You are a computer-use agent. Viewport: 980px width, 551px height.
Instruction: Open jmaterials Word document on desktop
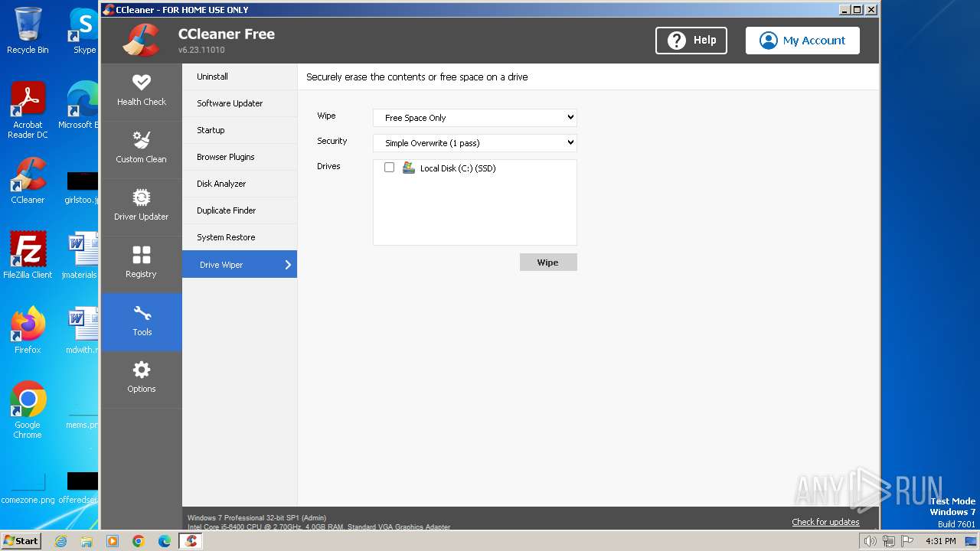click(81, 256)
